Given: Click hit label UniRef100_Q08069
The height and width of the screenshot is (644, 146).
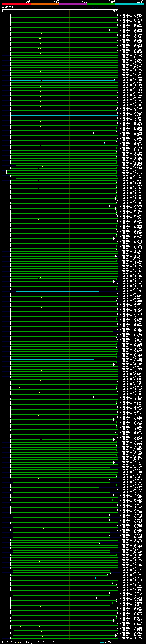Looking at the screenshot, I should point(131,95).
